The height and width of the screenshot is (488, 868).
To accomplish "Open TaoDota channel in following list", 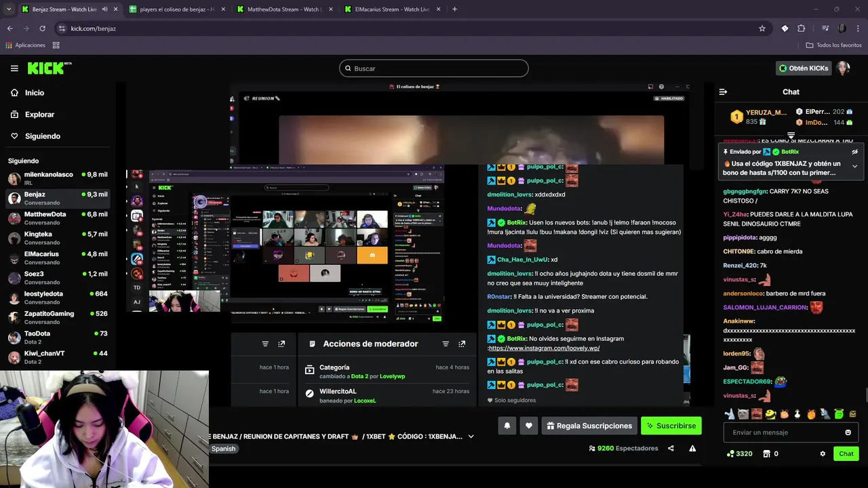I will (x=58, y=338).
